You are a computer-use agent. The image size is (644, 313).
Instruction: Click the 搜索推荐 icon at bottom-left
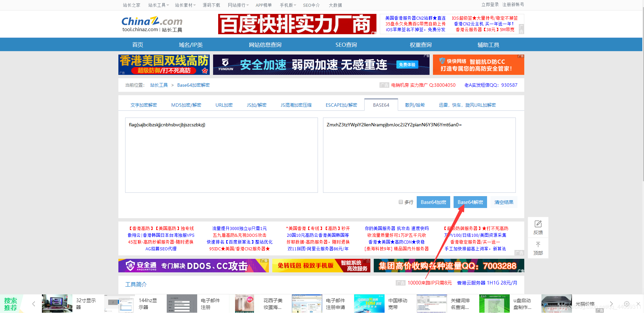[10, 303]
